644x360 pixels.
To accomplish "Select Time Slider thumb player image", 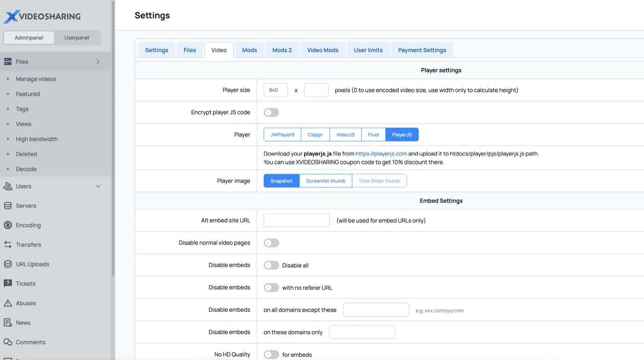I will click(x=379, y=181).
